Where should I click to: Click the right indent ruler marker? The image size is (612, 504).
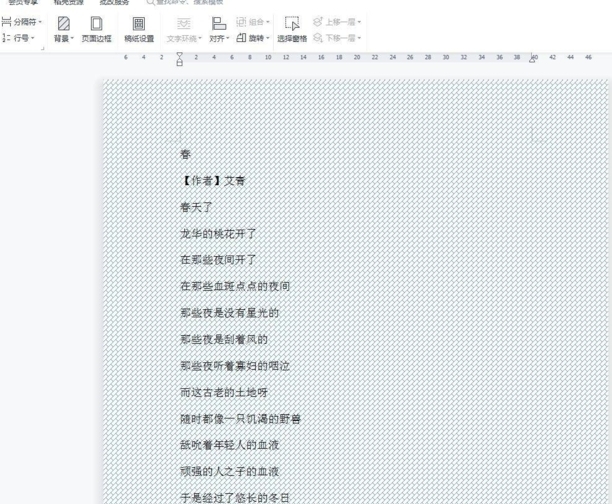click(532, 59)
